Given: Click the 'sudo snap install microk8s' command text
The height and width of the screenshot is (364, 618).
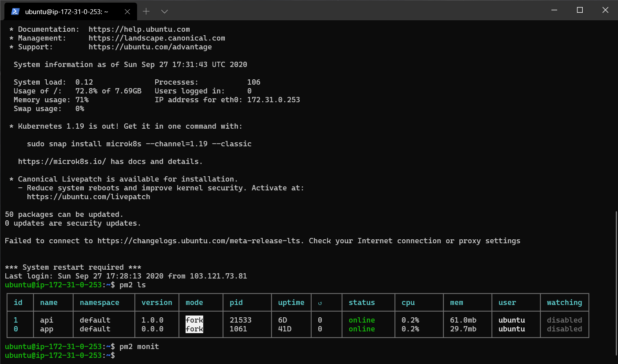Looking at the screenshot, I should pyautogui.click(x=139, y=144).
